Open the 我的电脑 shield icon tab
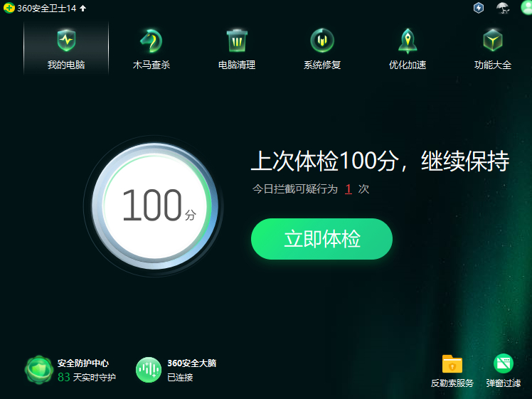 pos(66,40)
